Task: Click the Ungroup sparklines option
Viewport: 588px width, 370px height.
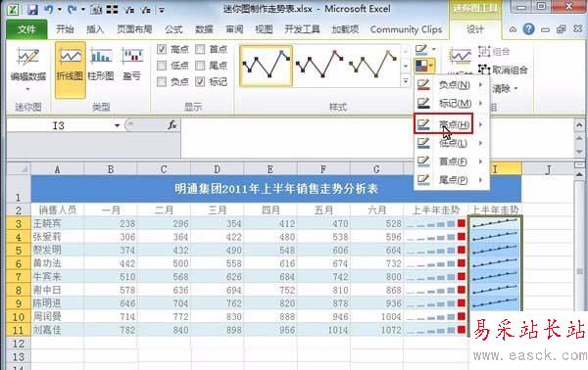Action: pos(503,69)
